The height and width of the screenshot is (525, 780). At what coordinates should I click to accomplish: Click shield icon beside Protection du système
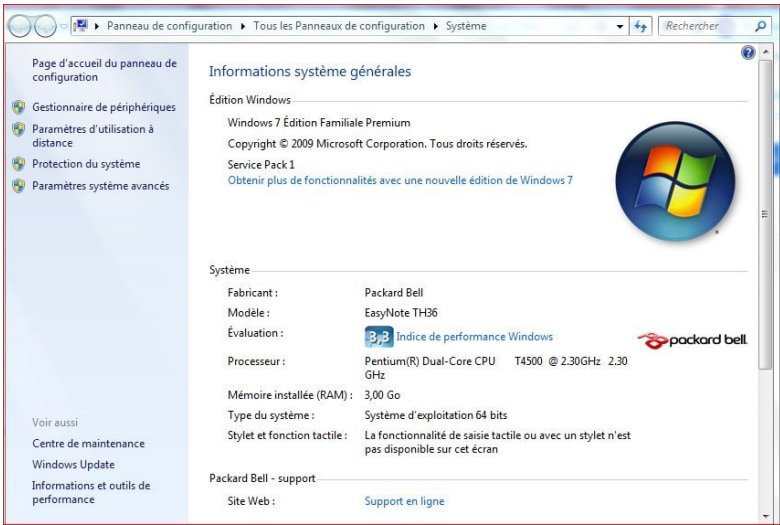(x=18, y=164)
